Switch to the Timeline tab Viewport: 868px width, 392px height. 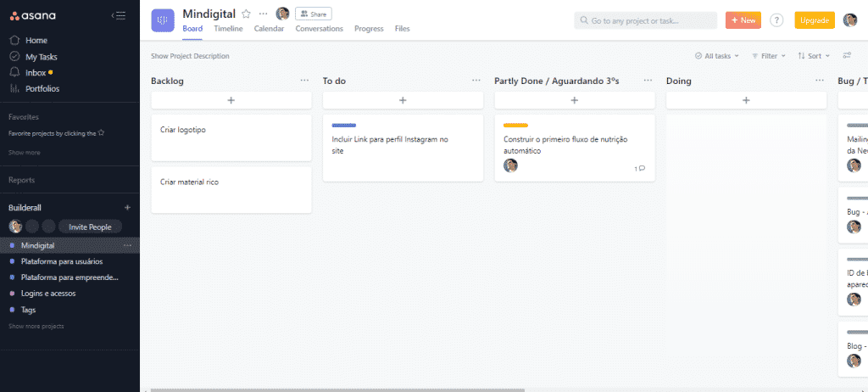click(228, 29)
